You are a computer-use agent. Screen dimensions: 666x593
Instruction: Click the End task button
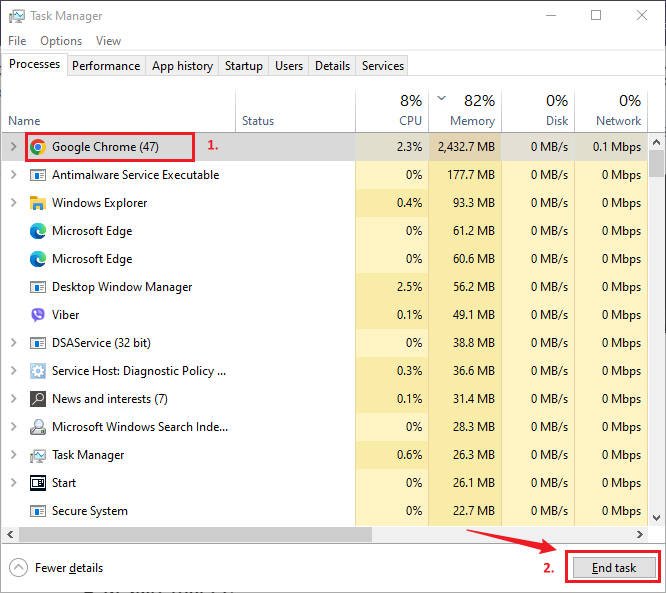coord(613,568)
